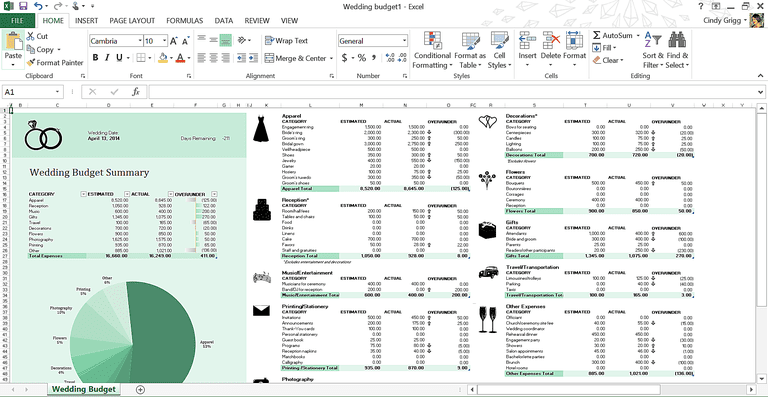The height and width of the screenshot is (397, 768).
Task: Expand the formula bar chevron
Action: [760, 92]
